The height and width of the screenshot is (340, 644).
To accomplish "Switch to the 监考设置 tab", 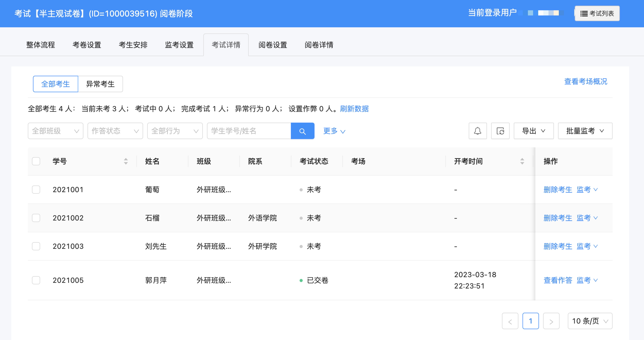I will tap(179, 45).
